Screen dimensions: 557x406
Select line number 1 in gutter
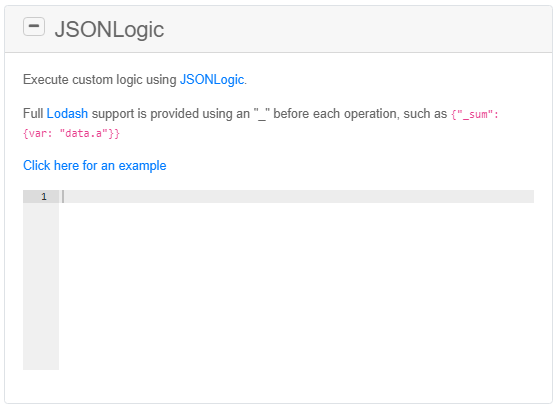tap(44, 196)
